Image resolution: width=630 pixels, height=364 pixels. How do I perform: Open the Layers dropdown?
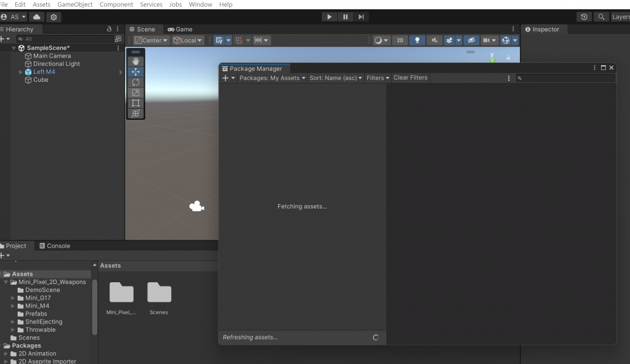pyautogui.click(x=620, y=17)
